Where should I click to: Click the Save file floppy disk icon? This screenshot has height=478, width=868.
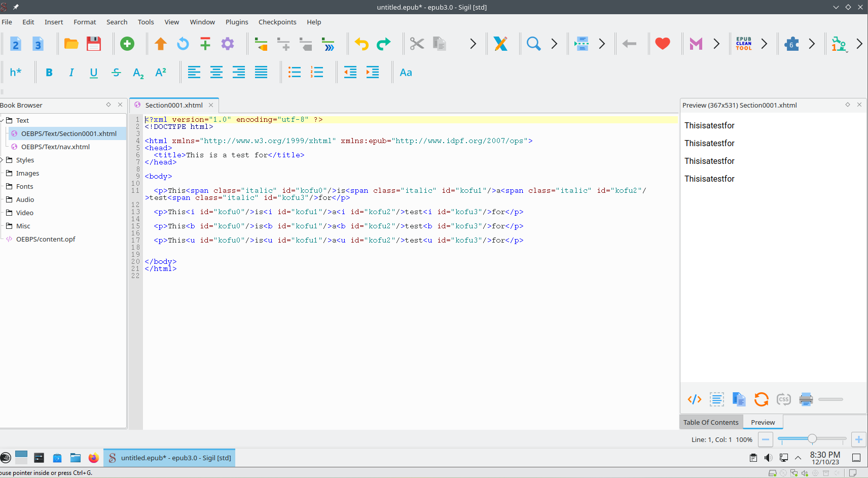94,44
